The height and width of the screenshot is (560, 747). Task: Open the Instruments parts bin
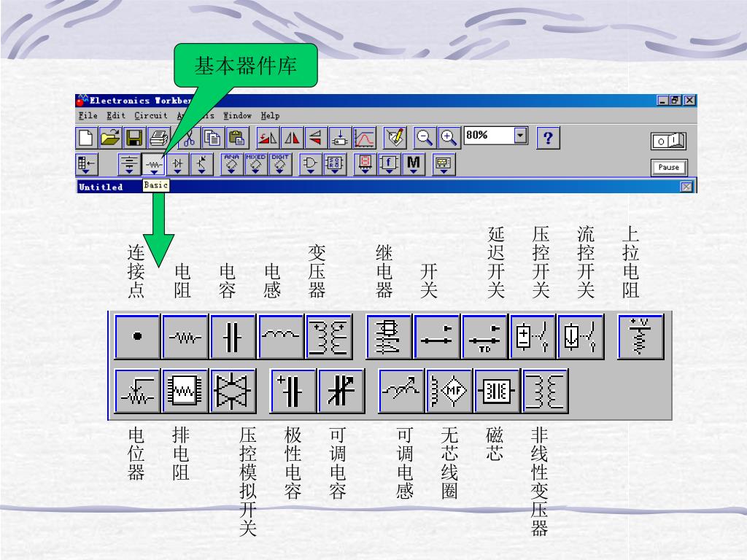coord(444,164)
